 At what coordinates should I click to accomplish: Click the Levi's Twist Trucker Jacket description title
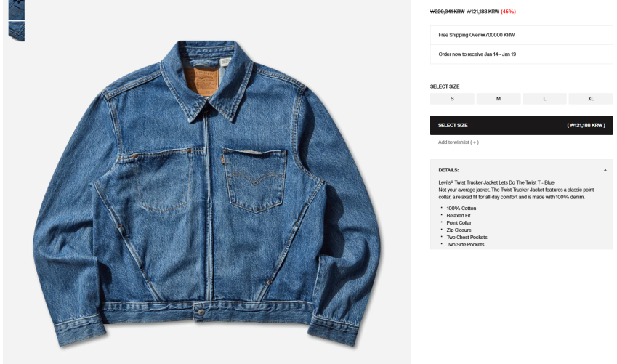pos(496,182)
